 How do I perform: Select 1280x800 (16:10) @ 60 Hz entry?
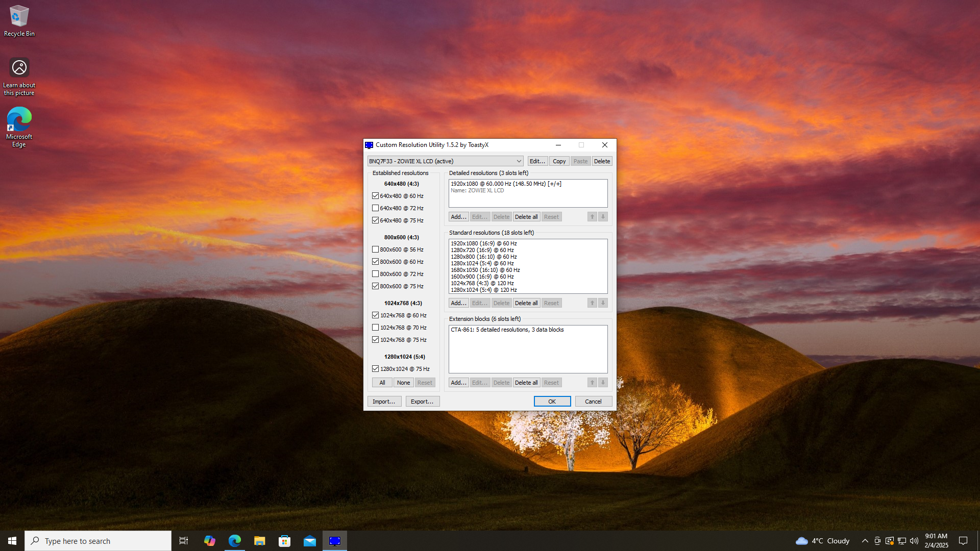[528, 257]
